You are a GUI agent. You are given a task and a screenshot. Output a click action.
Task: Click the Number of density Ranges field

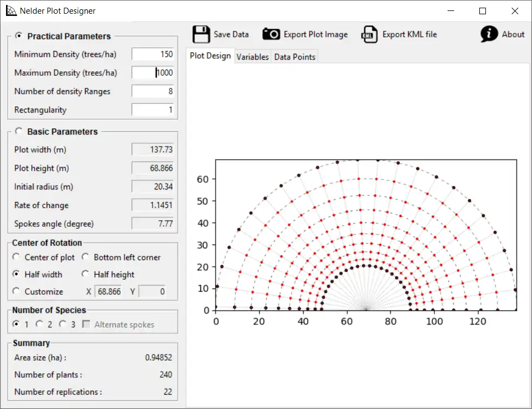[x=152, y=91]
